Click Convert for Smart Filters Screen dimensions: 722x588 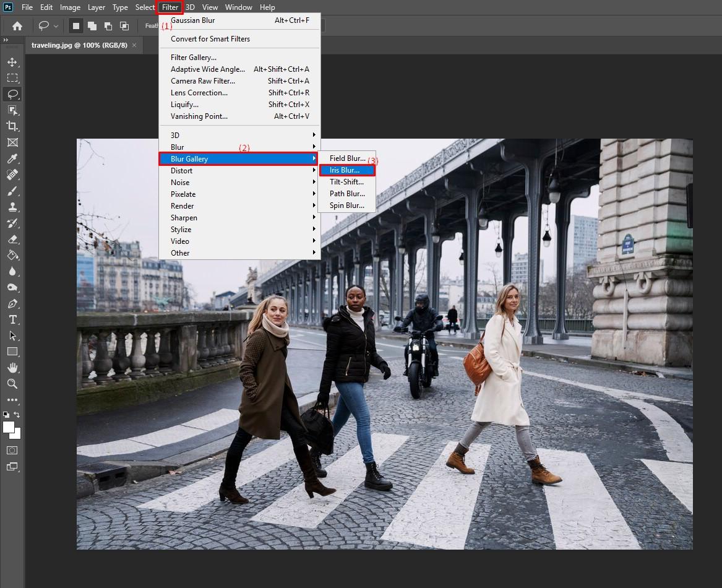coord(210,39)
